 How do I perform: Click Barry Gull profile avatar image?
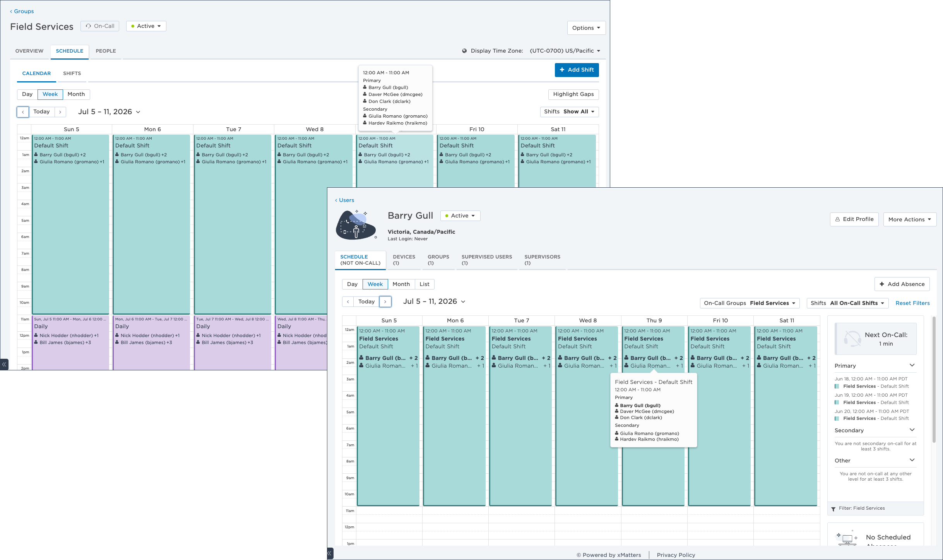(x=356, y=225)
